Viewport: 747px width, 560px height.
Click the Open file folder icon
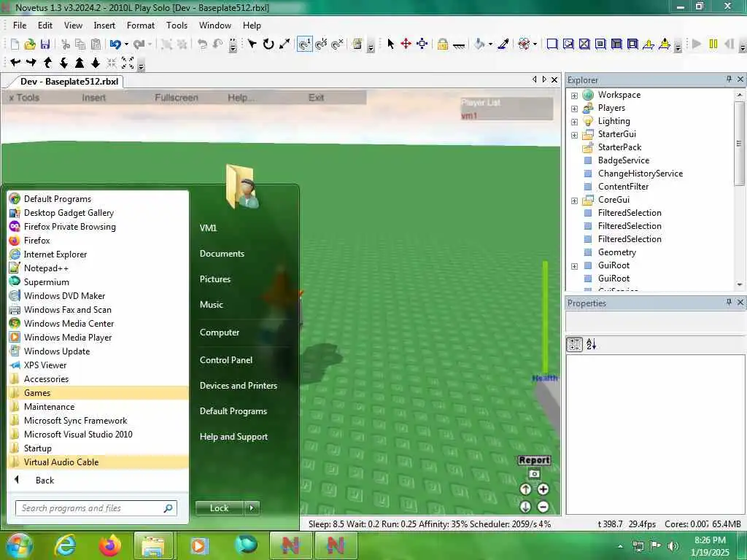pyautogui.click(x=30, y=44)
